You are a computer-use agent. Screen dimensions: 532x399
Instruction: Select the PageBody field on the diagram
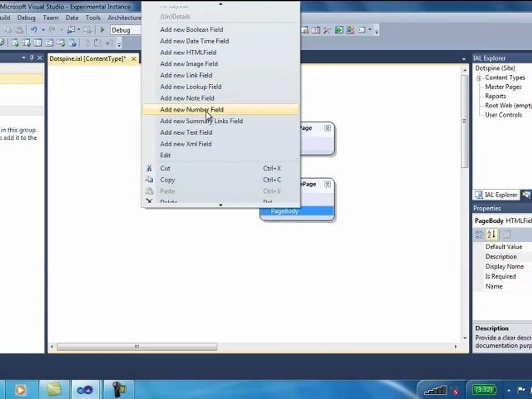297,211
